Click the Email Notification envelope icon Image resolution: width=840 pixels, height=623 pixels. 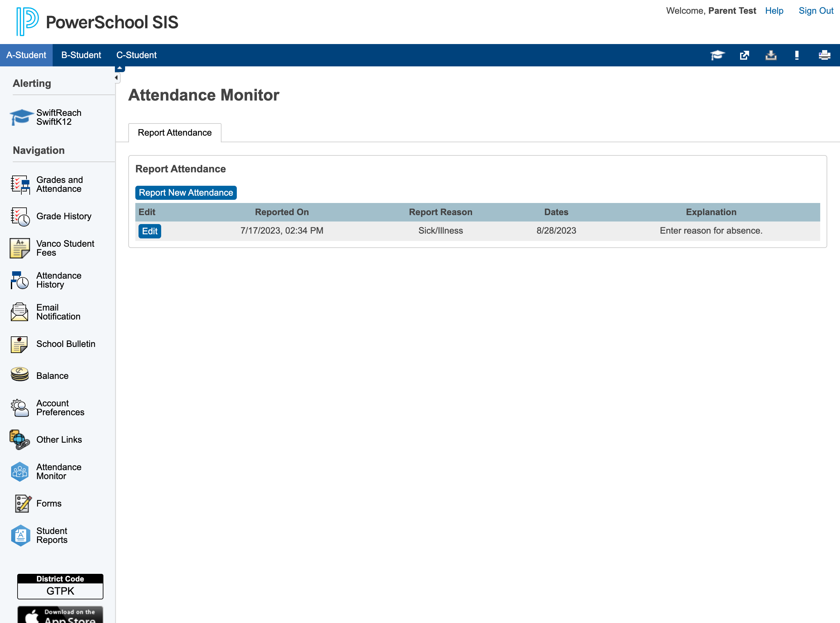19,312
